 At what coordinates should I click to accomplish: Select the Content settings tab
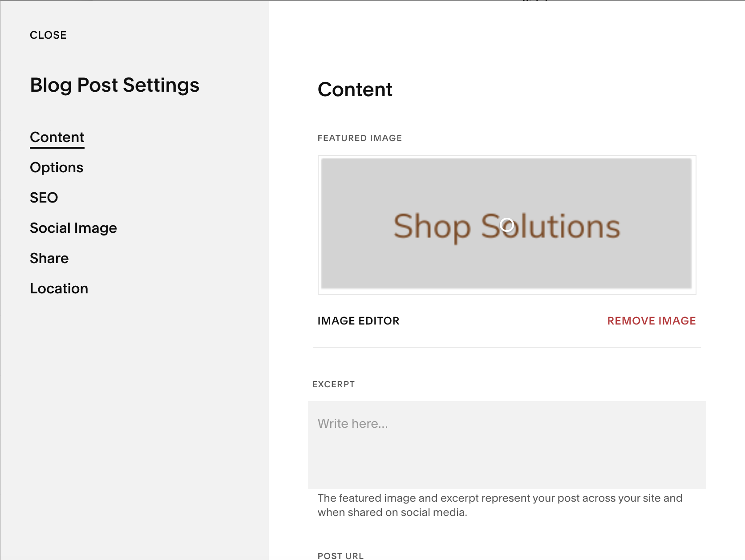pos(57,137)
